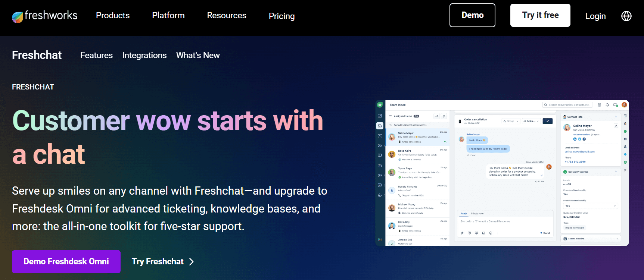This screenshot has width=644, height=280.
Task: Collapse the Contact Properties section
Action: pos(616,172)
